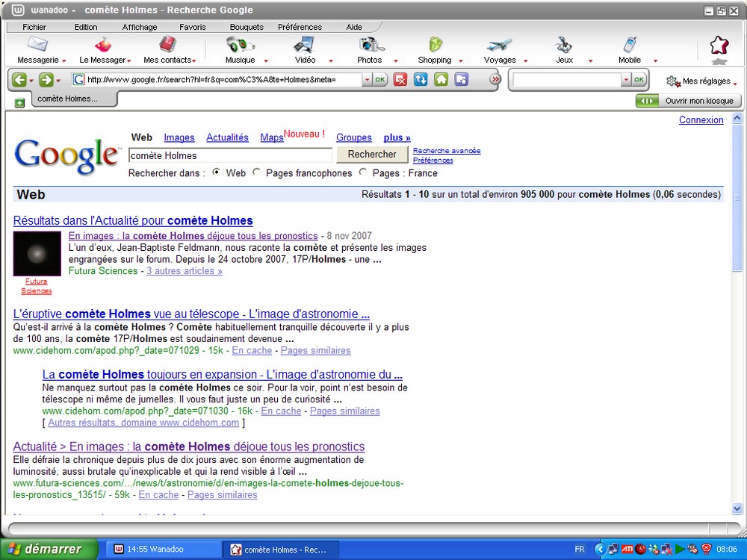Switch to 14:55 Wanadoo taskbar window
This screenshot has height=560, width=747.
click(162, 549)
